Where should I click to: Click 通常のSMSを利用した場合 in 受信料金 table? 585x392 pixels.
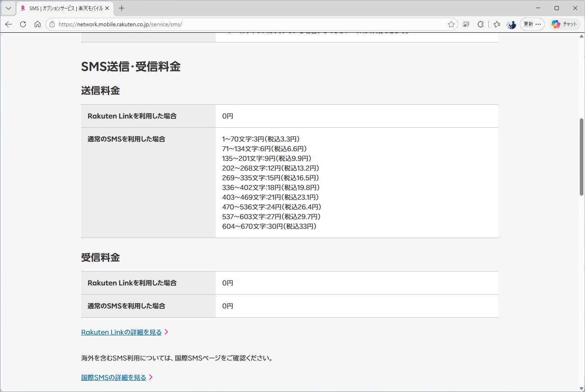click(126, 306)
